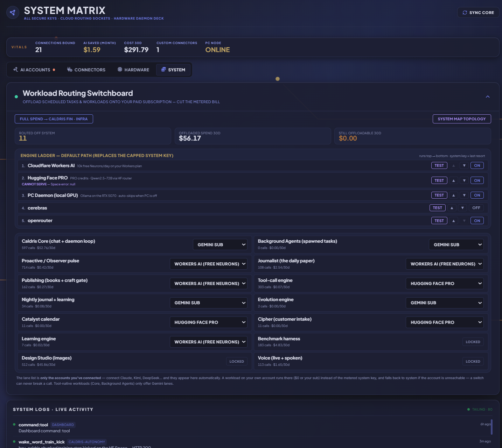Click Locked badge on Voice (live + spoken)

click(x=473, y=361)
